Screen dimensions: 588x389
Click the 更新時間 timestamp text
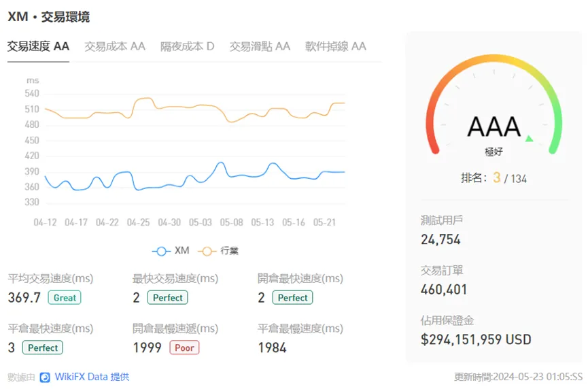518,377
